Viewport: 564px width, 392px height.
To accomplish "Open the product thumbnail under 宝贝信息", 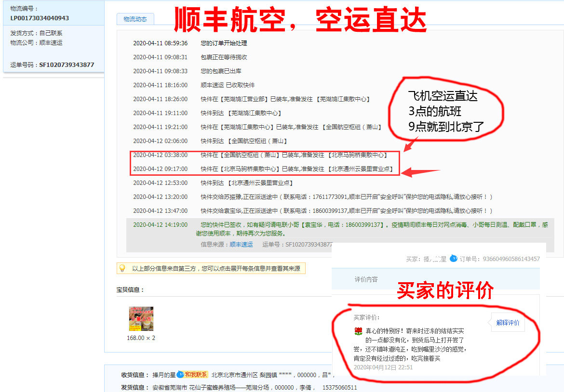I will click(141, 319).
